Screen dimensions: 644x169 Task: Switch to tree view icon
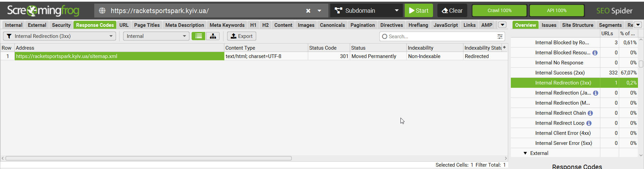(x=213, y=36)
